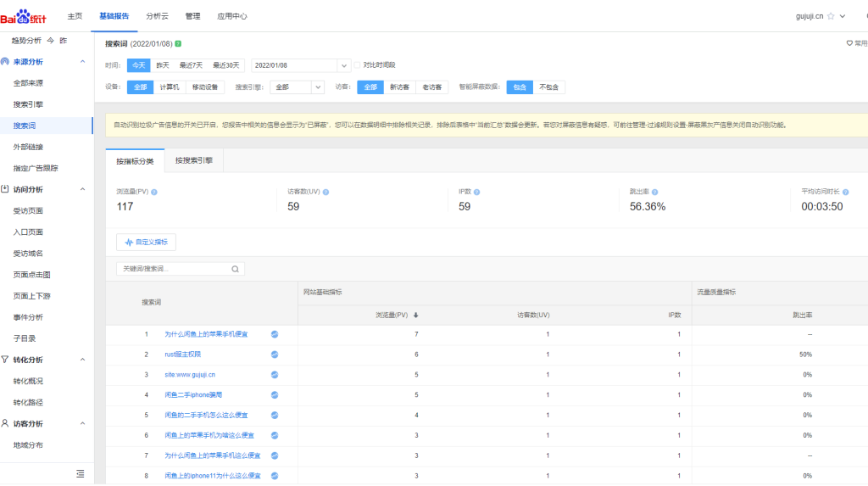Viewport: 868px width, 486px height.
Task: Click 访客数(UV) column header
Action: 534,315
